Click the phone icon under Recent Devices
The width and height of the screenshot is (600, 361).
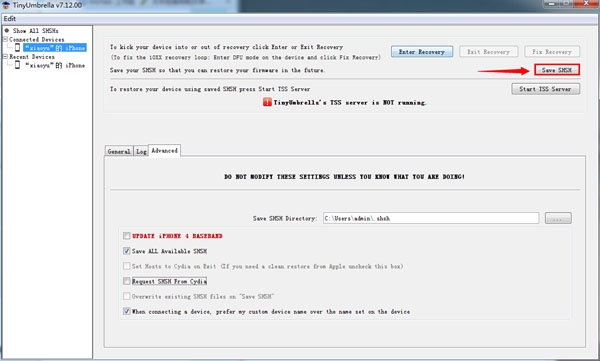coord(17,65)
